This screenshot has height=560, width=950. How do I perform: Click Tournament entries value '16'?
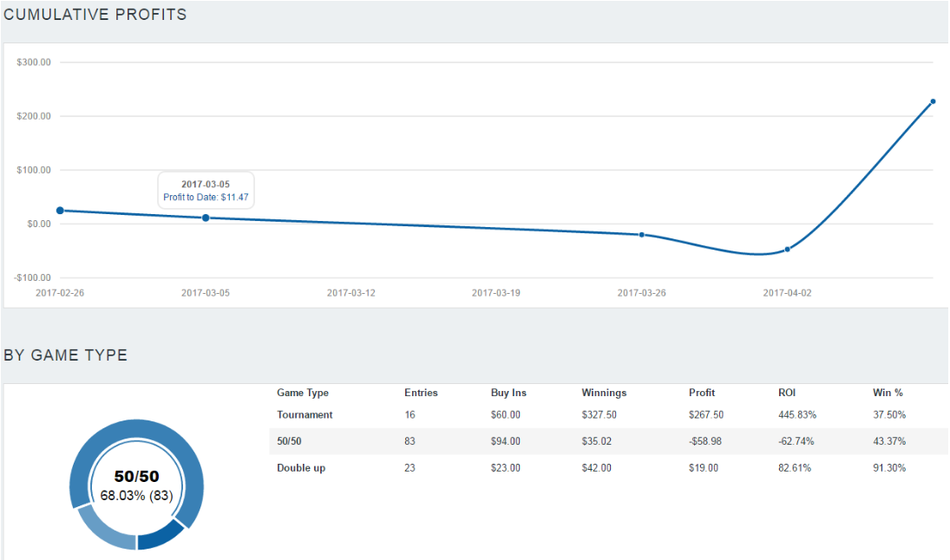tap(410, 414)
